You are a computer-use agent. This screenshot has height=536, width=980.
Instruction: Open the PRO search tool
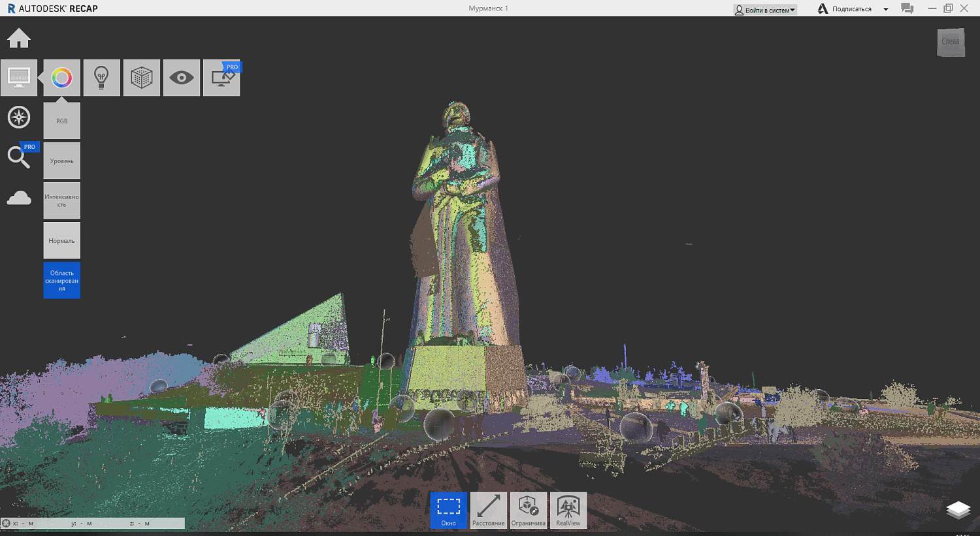19,157
